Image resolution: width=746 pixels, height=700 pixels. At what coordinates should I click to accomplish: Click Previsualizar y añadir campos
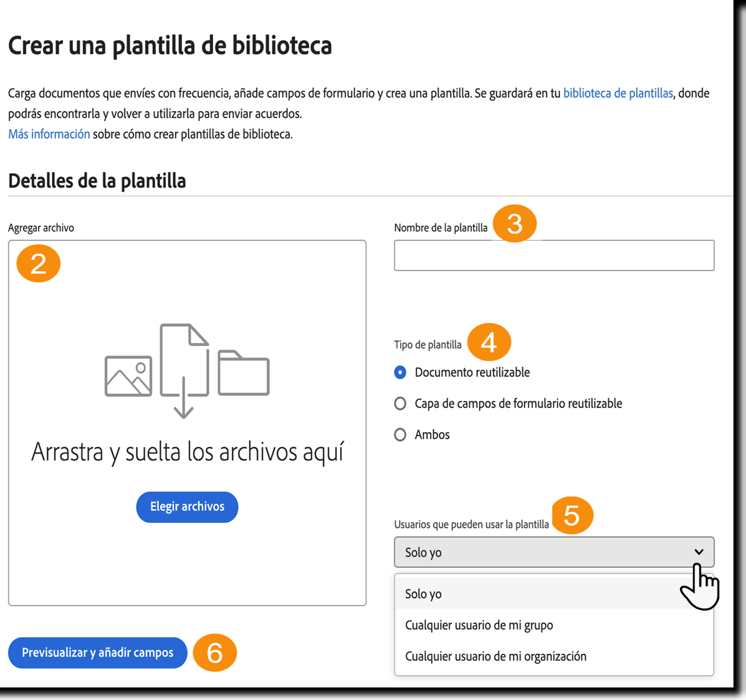tap(97, 653)
